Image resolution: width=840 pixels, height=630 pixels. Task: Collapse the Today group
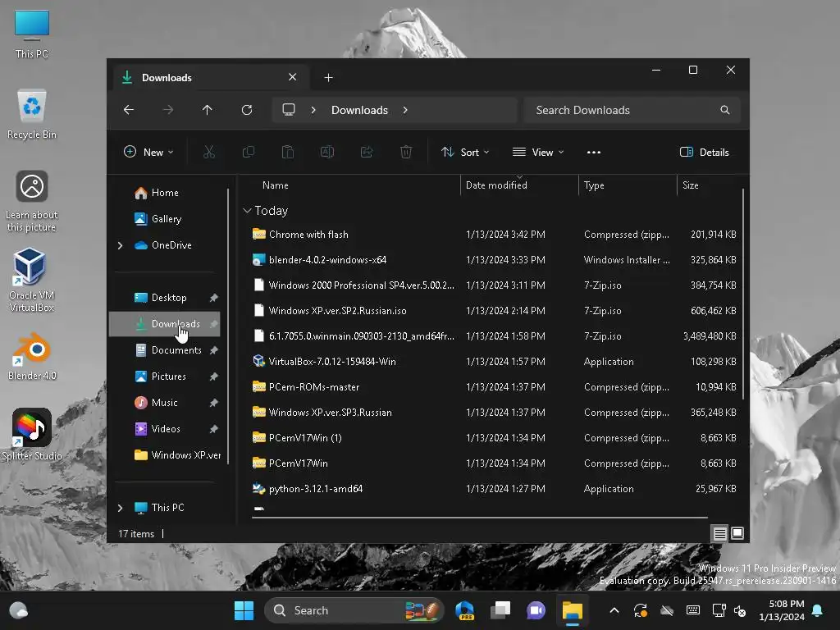coord(247,211)
